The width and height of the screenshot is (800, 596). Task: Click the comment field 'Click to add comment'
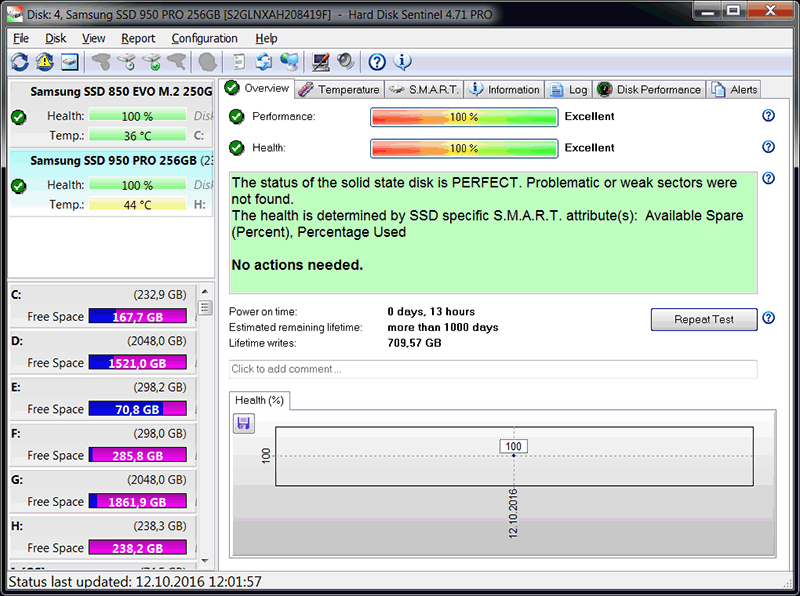coord(493,369)
